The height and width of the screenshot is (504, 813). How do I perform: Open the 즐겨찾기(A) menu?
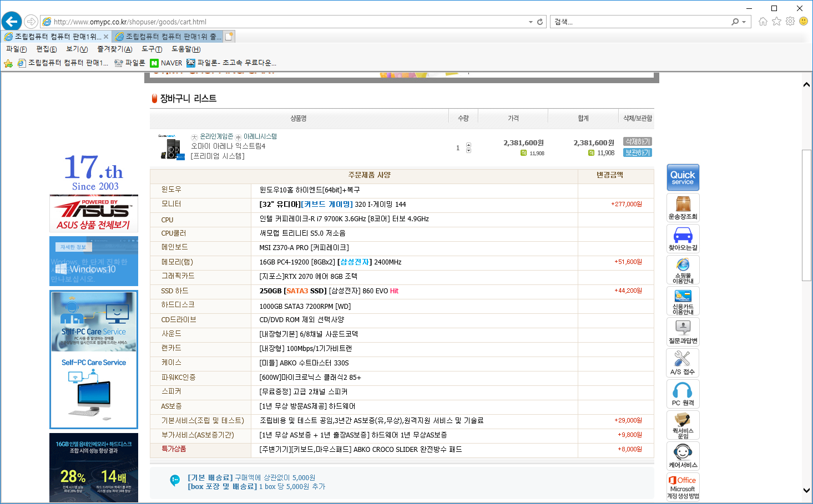tap(115, 49)
